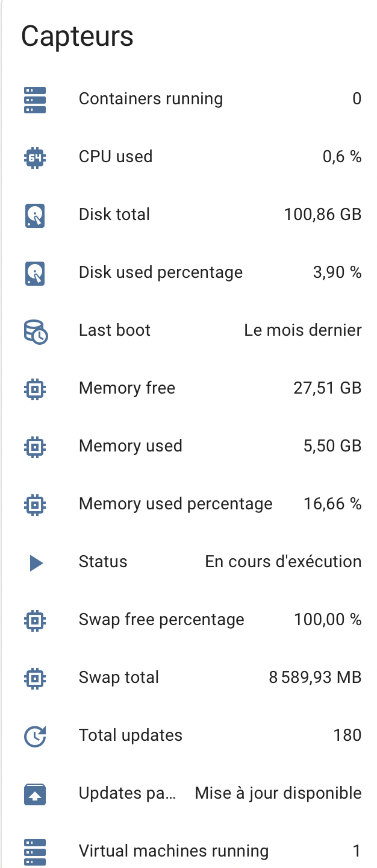This screenshot has width=377, height=868.
Task: Click the 8 589,93 MB swap value
Action: (x=315, y=678)
